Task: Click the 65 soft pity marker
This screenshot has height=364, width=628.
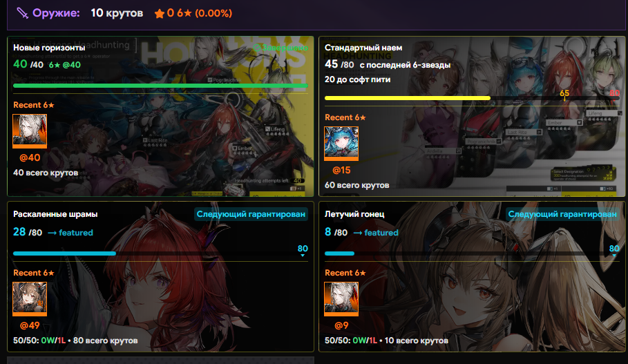Action: (564, 94)
